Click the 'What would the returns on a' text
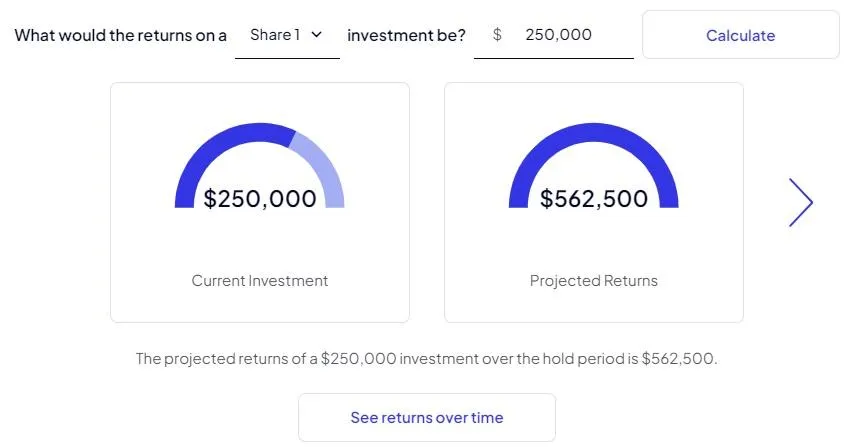Screen dimensions: 855x447 (120, 35)
